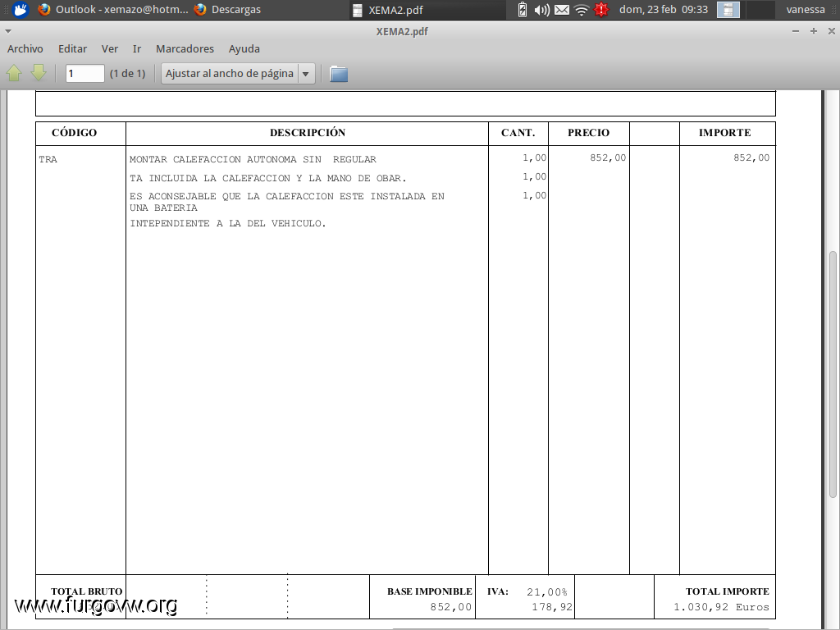
Task: Open the vanessa user menu
Action: pyautogui.click(x=805, y=10)
